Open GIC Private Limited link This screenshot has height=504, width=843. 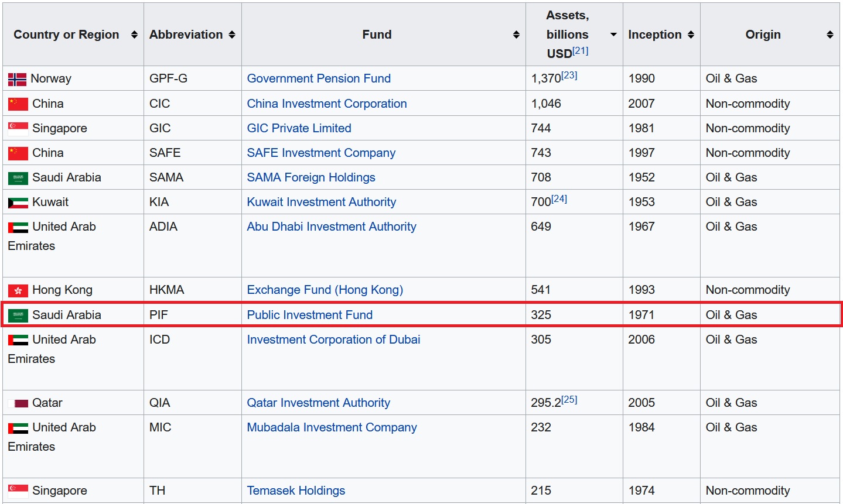pos(299,128)
